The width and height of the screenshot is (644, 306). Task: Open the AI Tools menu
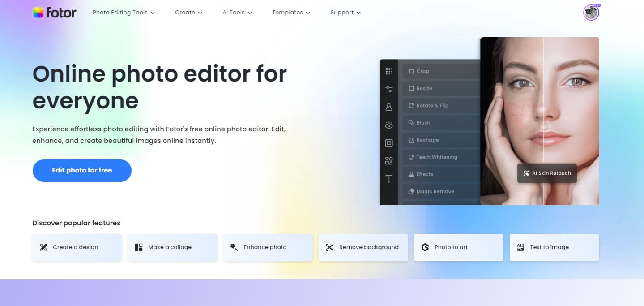click(237, 13)
